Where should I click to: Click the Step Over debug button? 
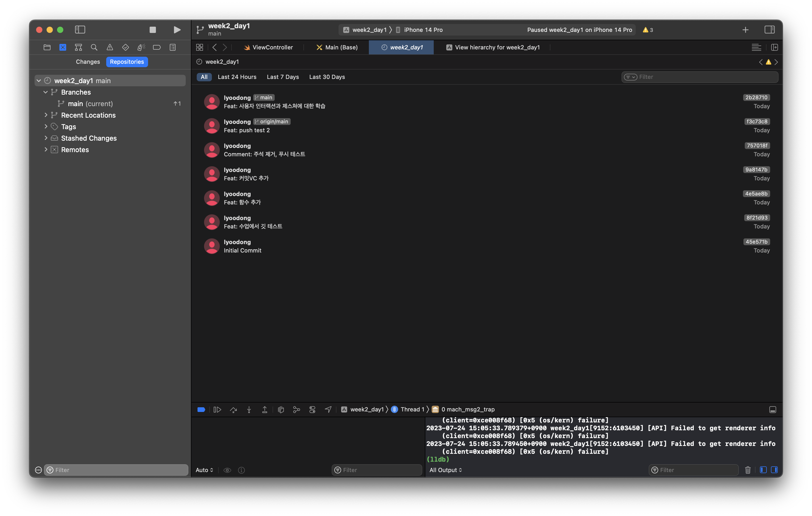[233, 410]
